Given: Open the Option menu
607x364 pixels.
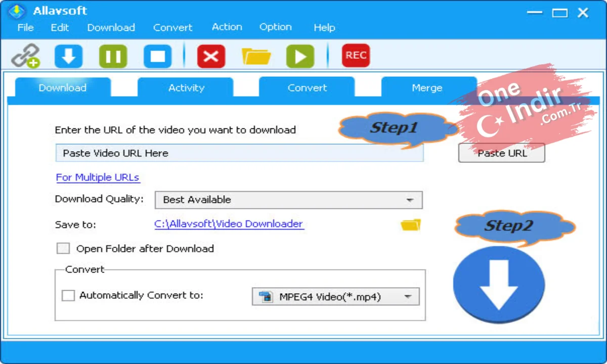Looking at the screenshot, I should click(x=275, y=27).
